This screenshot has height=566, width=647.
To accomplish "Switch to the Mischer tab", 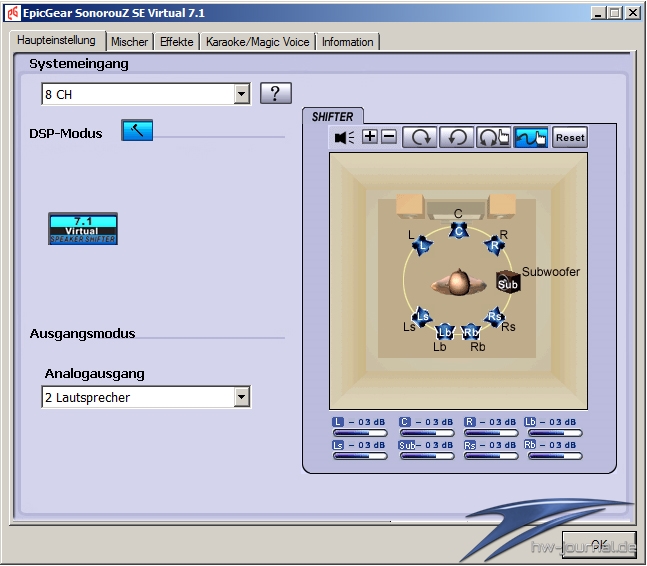I will point(129,42).
